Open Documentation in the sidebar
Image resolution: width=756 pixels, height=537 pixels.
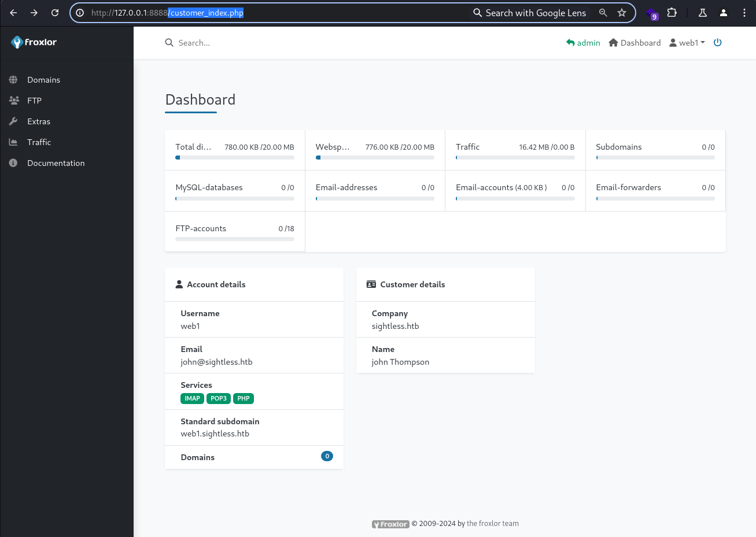point(56,163)
